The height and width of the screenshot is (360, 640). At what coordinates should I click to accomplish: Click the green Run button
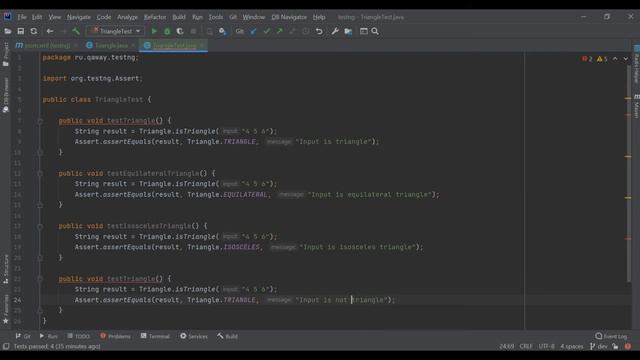pos(154,31)
